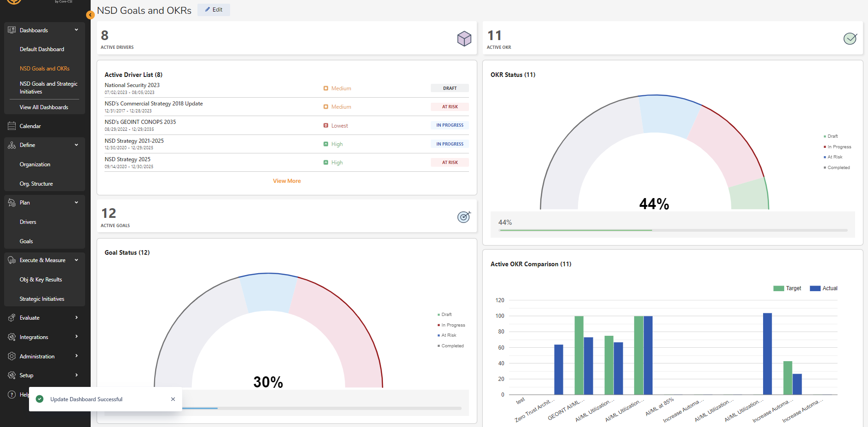The height and width of the screenshot is (427, 868).
Task: Click the Active Goals target icon
Action: click(464, 216)
